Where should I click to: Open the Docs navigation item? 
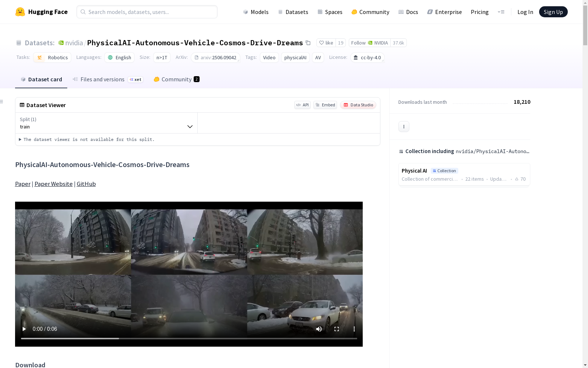[408, 12]
